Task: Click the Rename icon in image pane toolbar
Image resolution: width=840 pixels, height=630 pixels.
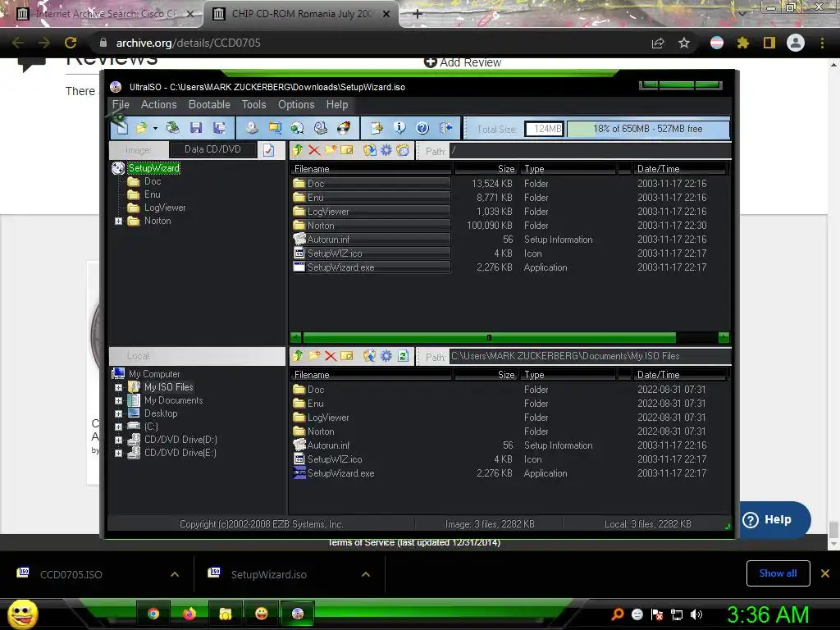Action: click(x=347, y=150)
